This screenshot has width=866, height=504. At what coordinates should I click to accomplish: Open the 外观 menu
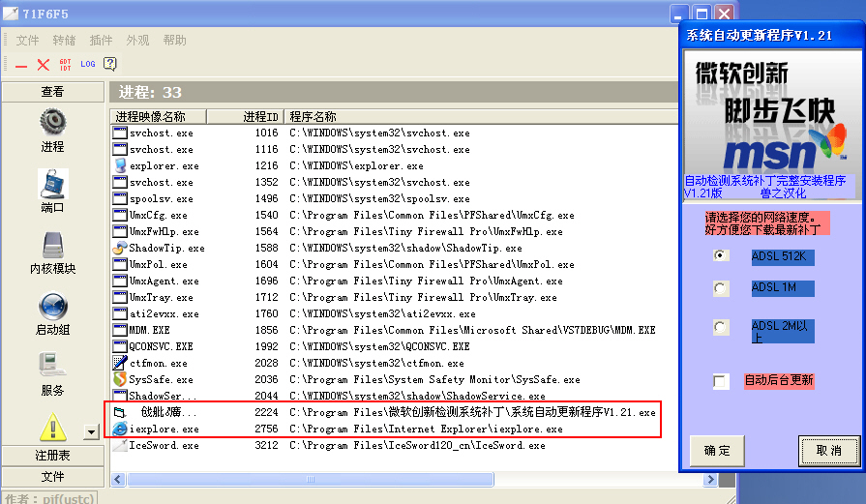pos(137,41)
